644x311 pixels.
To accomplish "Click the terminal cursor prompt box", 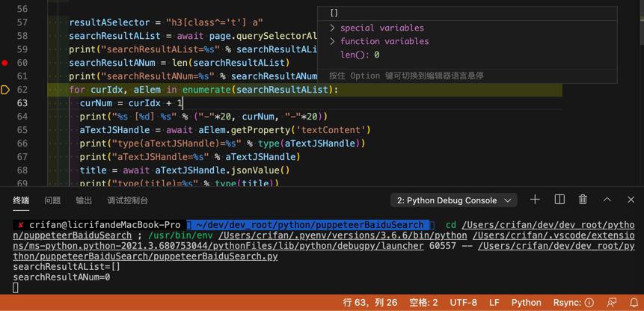I will point(16,288).
